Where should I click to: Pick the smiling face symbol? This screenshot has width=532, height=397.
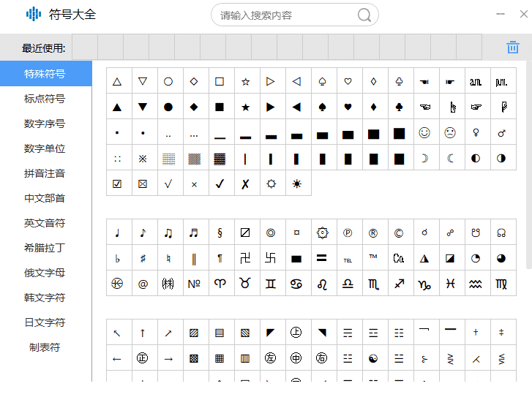424,133
